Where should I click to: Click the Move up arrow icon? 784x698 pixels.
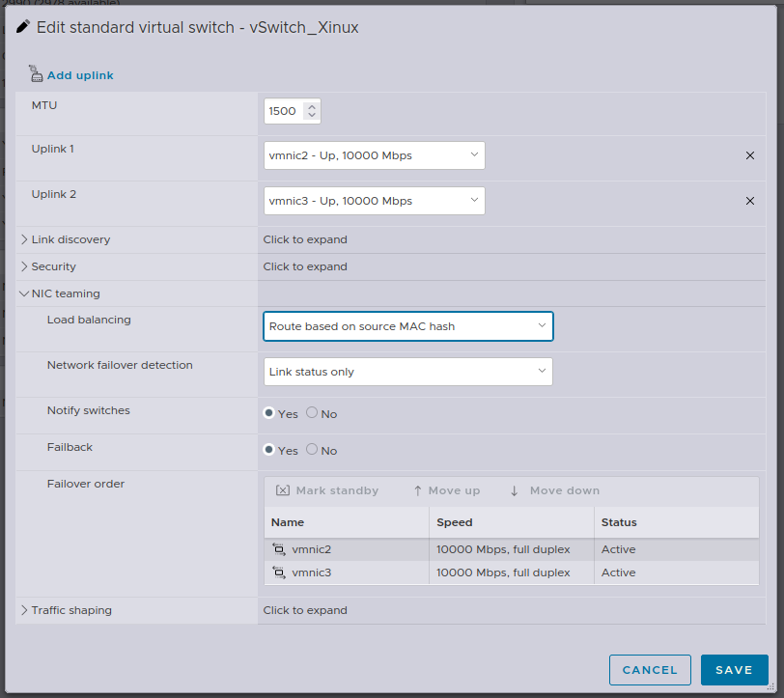point(417,490)
